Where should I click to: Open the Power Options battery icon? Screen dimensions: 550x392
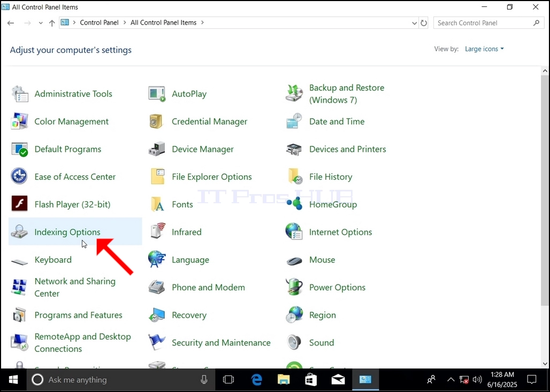tap(294, 287)
